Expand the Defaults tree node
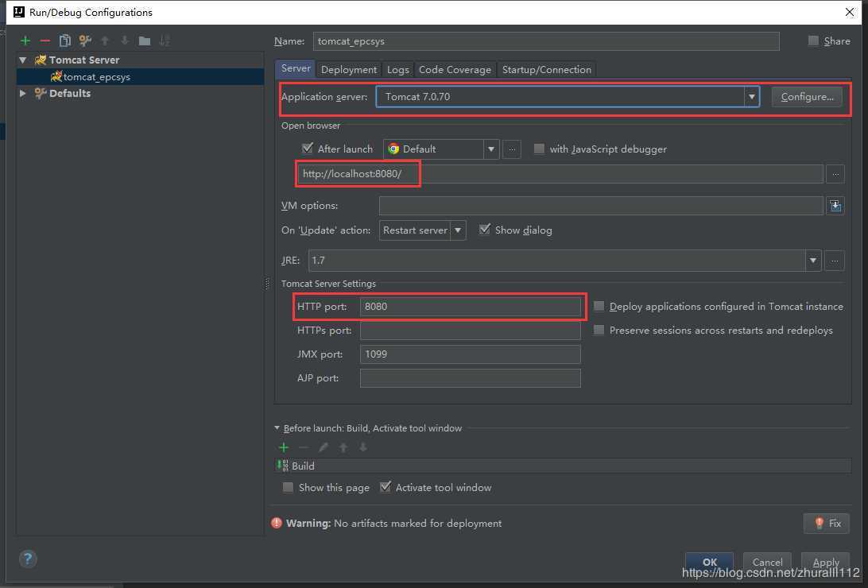 pyautogui.click(x=23, y=94)
